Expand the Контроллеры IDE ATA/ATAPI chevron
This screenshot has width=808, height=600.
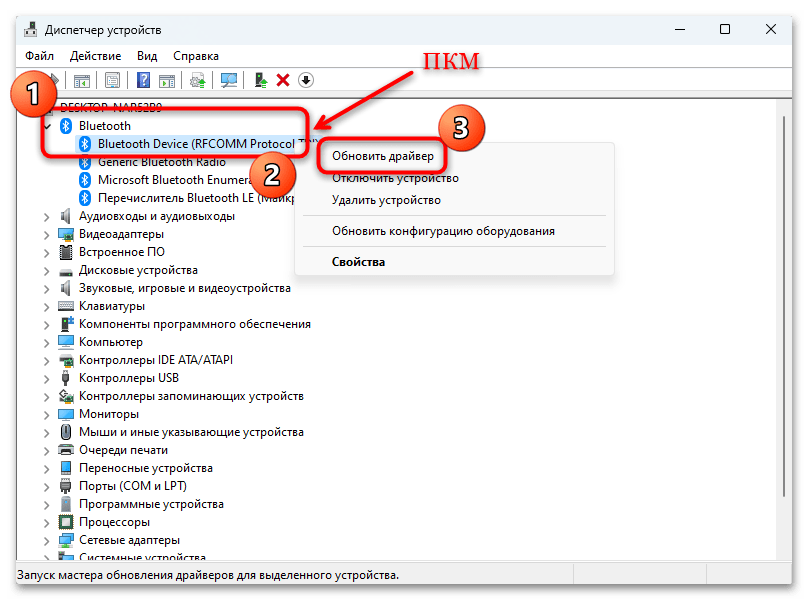(47, 361)
